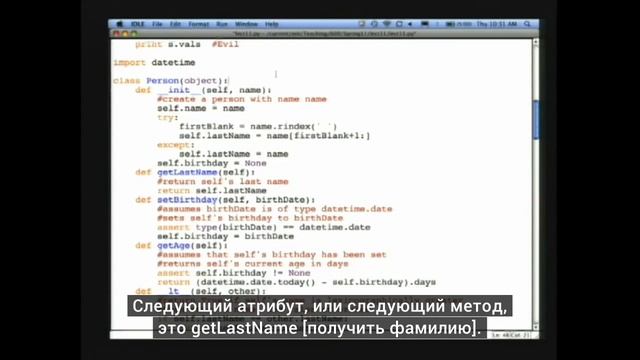The width and height of the screenshot is (640, 360).
Task: Click the 'import datetime' line
Action: pos(154,62)
